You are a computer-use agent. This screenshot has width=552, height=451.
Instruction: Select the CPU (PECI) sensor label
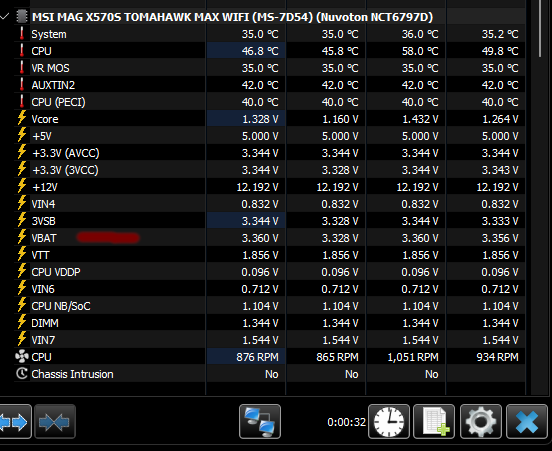click(58, 102)
